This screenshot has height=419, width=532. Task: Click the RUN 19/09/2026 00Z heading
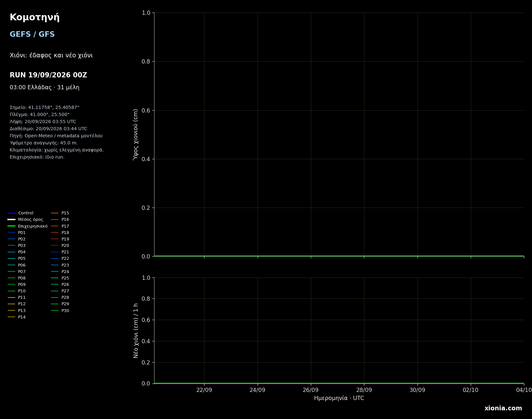(x=48, y=75)
